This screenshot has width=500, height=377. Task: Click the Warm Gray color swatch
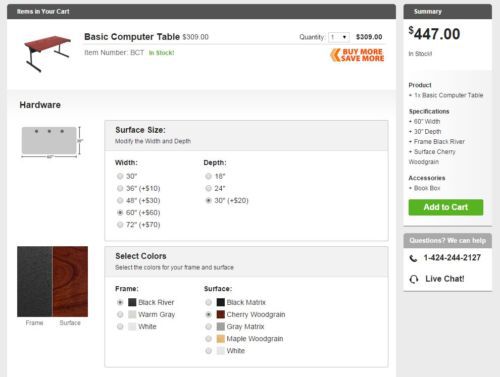tap(132, 314)
